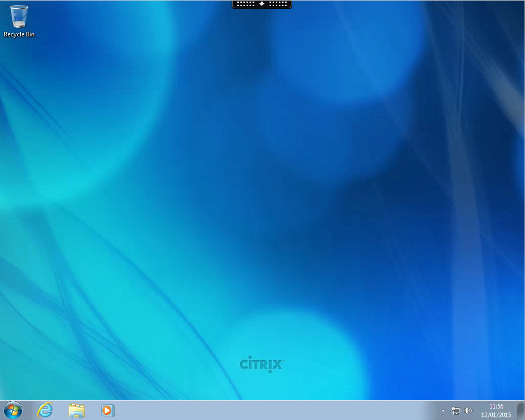
Task: Open the volume speaker tray icon
Action: pos(468,411)
